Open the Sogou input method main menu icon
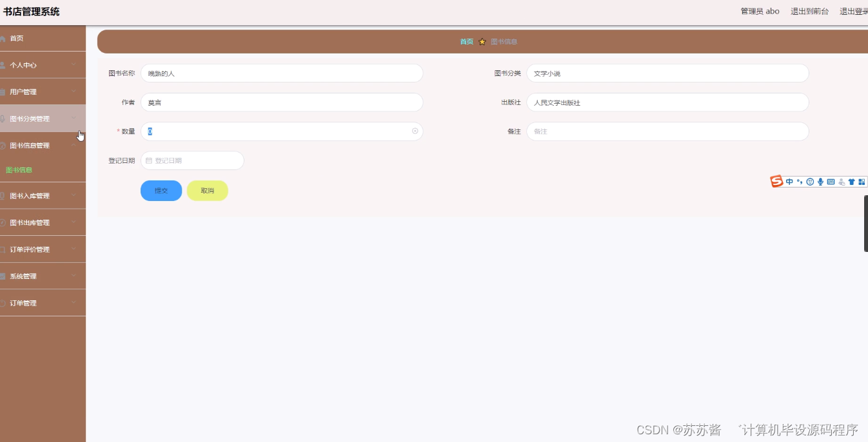 click(x=776, y=181)
